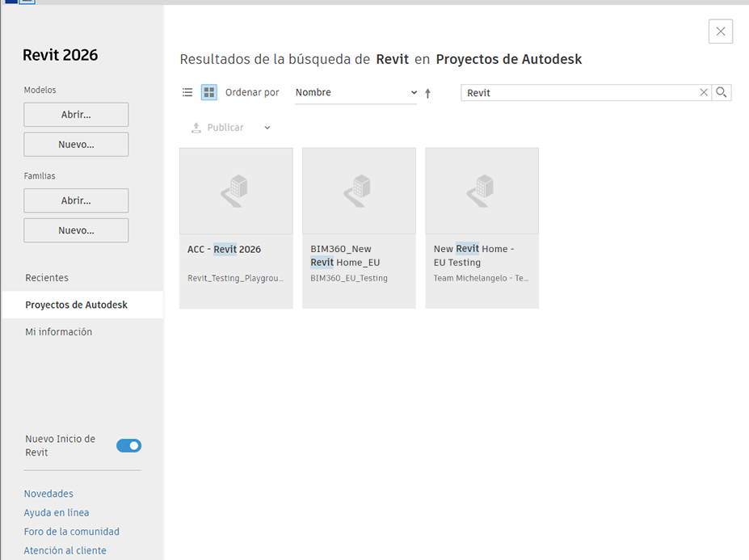
Task: Click Nuevo button under Familias
Action: click(x=76, y=230)
